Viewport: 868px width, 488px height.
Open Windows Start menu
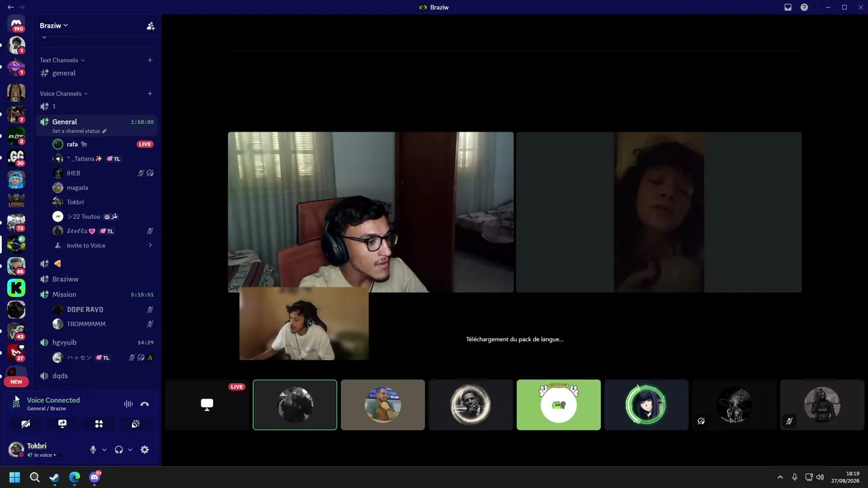point(14,477)
